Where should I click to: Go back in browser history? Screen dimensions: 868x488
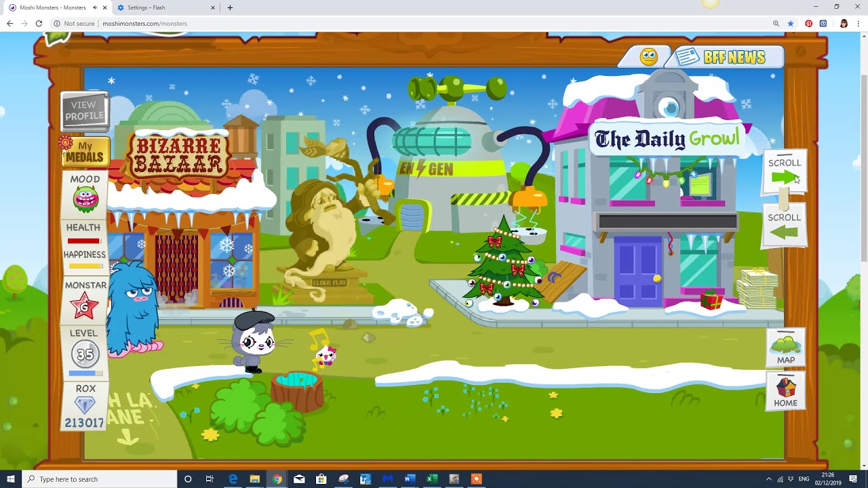click(x=9, y=23)
